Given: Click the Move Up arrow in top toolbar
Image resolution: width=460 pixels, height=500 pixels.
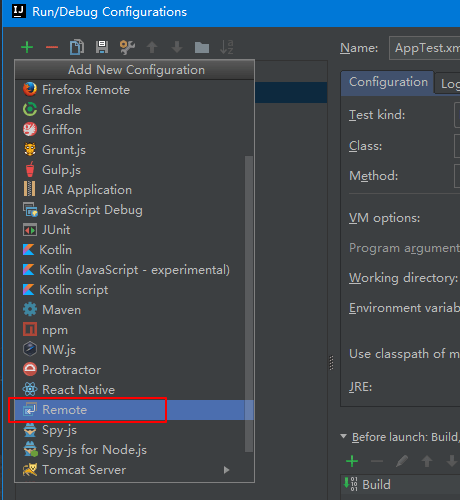Looking at the screenshot, I should [x=152, y=47].
